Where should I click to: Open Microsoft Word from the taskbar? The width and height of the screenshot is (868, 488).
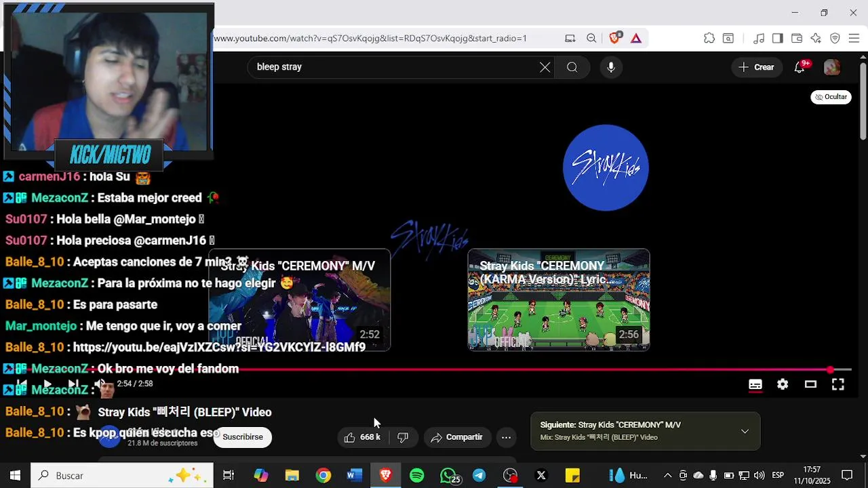(x=355, y=476)
